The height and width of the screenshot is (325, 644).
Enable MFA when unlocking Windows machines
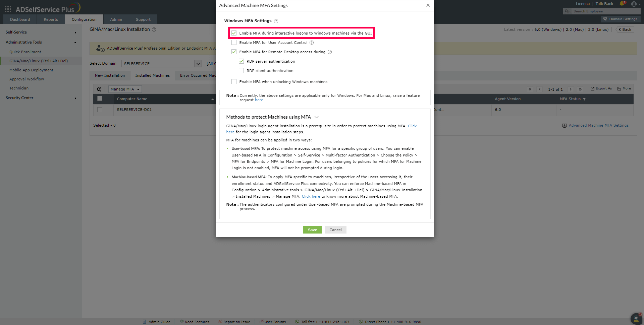(234, 82)
